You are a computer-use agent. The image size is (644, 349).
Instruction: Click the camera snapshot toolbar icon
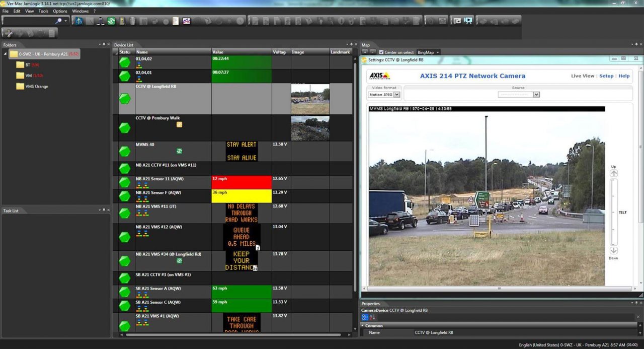click(457, 21)
